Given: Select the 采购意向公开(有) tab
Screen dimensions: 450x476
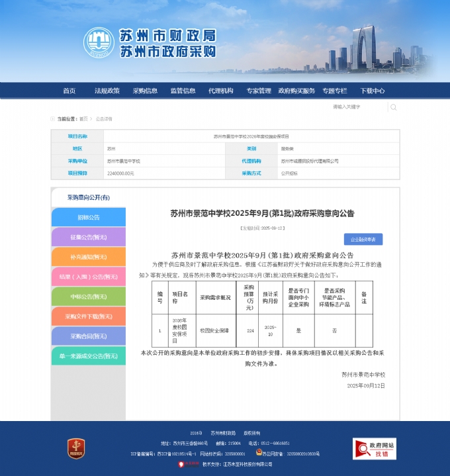Looking at the screenshot, I should [88, 197].
